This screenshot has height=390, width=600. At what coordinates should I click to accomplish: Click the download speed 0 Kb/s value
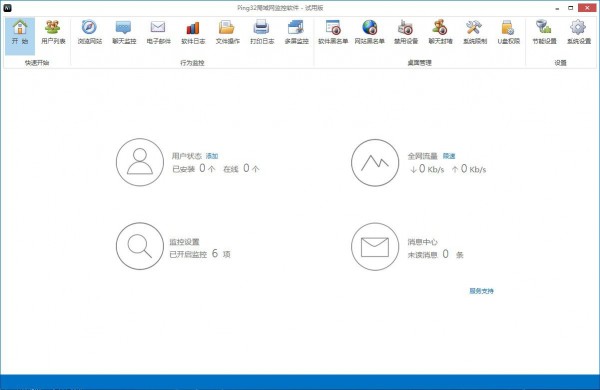pyautogui.click(x=427, y=169)
